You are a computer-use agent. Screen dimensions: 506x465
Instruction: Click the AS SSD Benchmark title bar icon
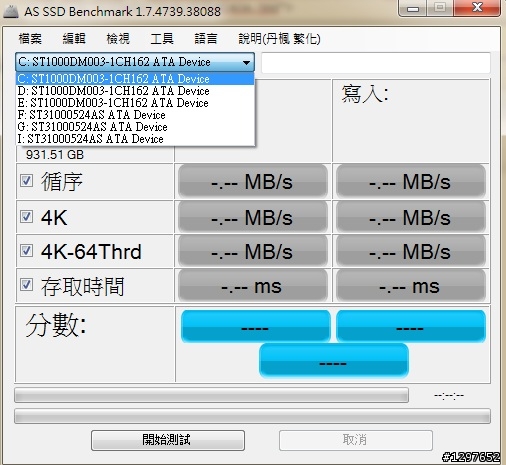coord(11,11)
